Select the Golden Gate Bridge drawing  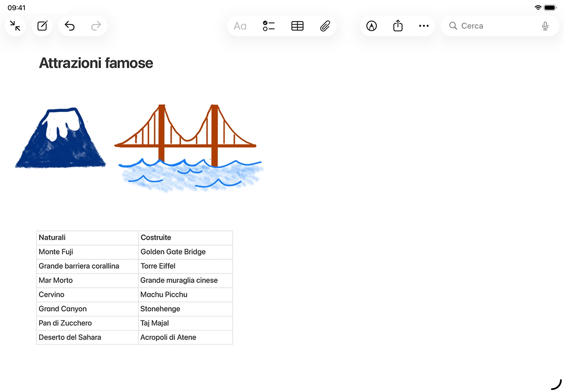(x=188, y=146)
